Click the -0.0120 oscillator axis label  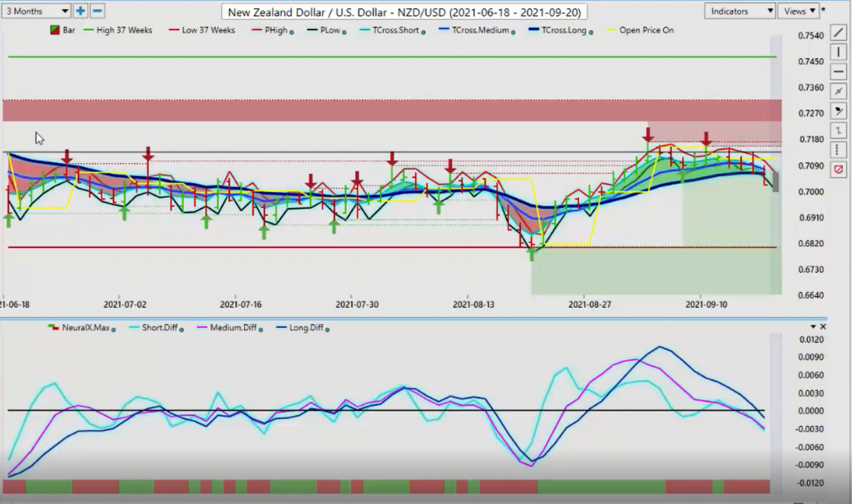810,483
